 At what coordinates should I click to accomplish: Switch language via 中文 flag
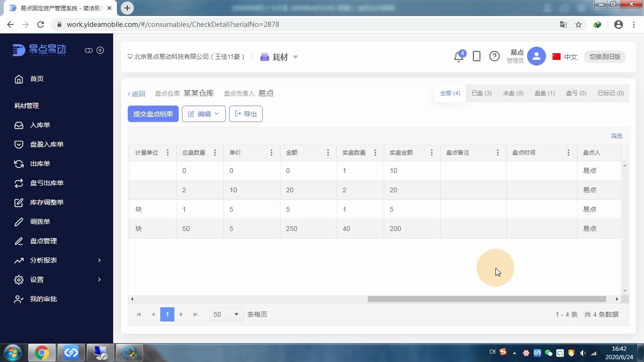[x=565, y=57]
